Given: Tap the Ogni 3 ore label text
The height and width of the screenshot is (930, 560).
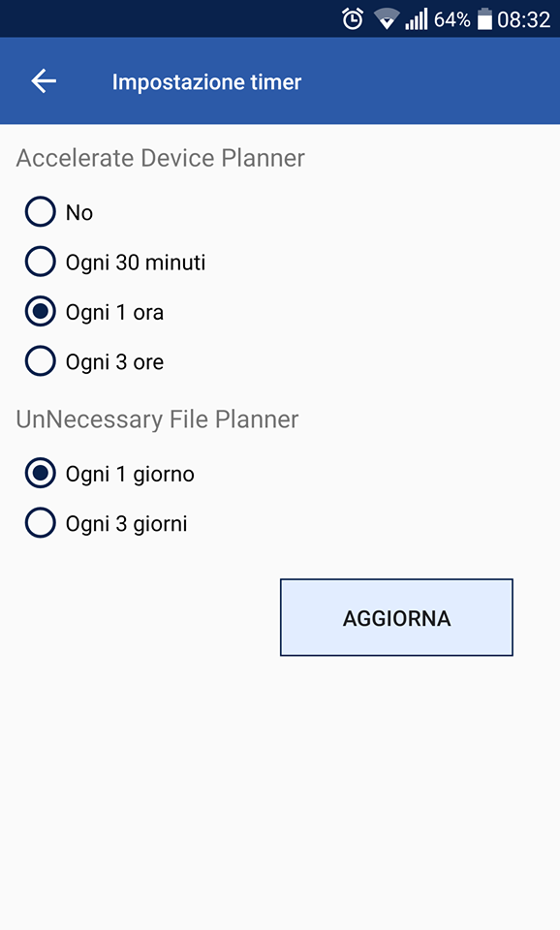Looking at the screenshot, I should click(114, 362).
